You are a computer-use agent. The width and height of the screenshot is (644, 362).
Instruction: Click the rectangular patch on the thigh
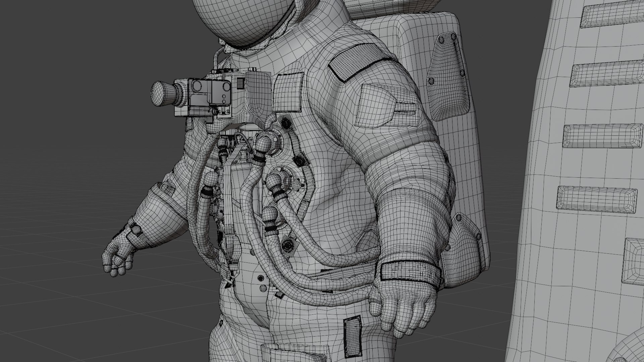click(x=352, y=336)
